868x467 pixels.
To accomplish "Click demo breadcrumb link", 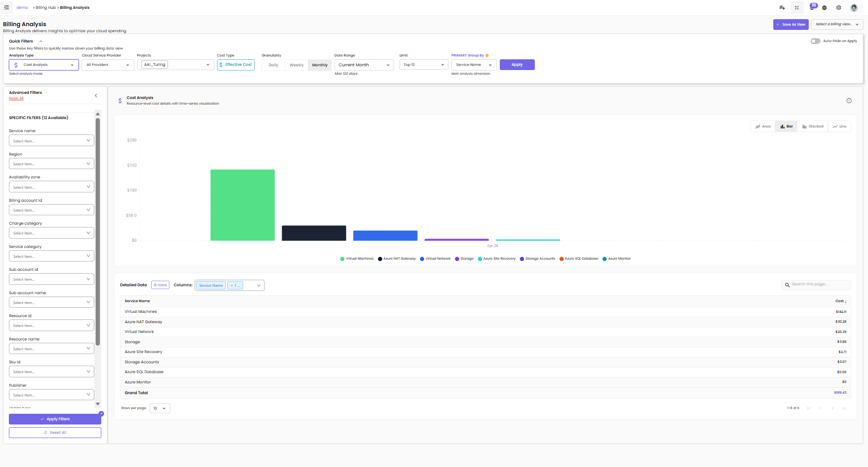I will (x=22, y=7).
